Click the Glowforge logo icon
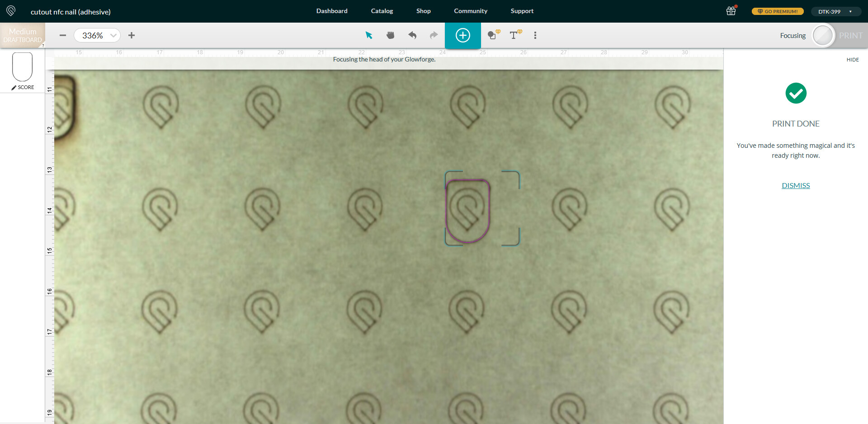 pyautogui.click(x=11, y=11)
